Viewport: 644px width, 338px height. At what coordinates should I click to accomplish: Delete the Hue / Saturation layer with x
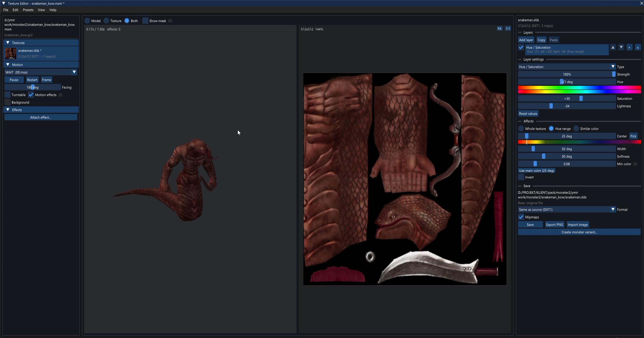[x=638, y=47]
